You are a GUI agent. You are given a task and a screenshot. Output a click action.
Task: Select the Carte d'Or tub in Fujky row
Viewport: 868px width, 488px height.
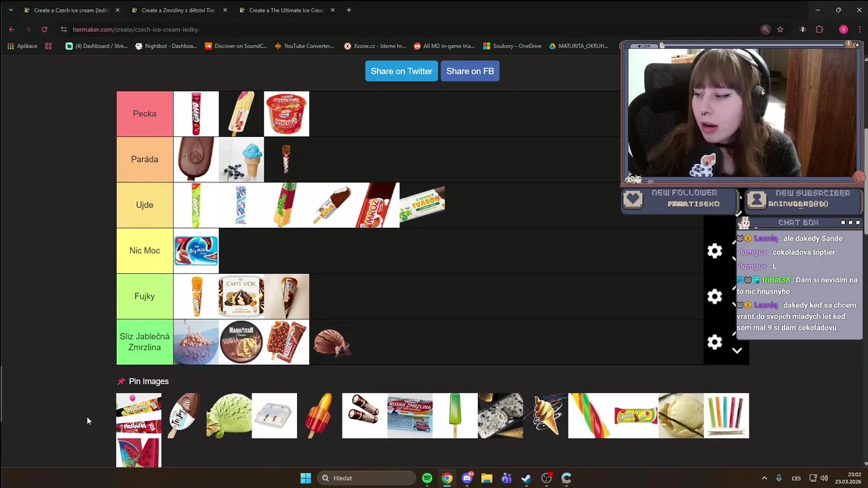point(241,296)
